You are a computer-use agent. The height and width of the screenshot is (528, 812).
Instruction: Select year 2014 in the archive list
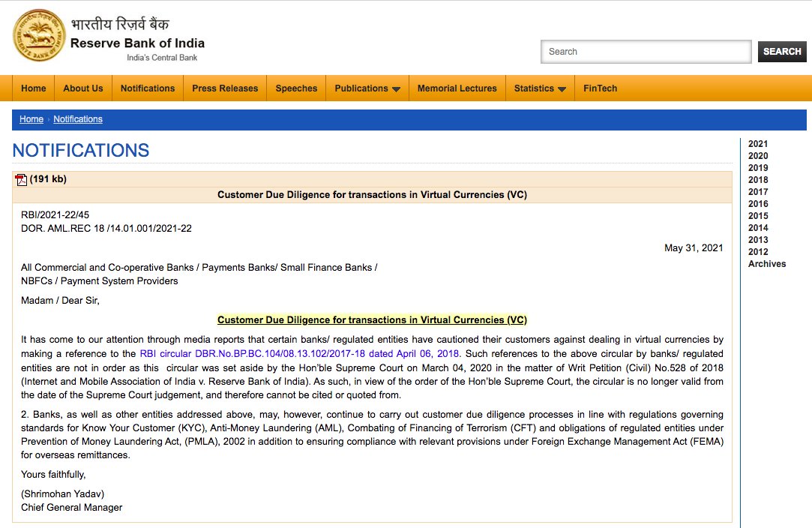757,227
